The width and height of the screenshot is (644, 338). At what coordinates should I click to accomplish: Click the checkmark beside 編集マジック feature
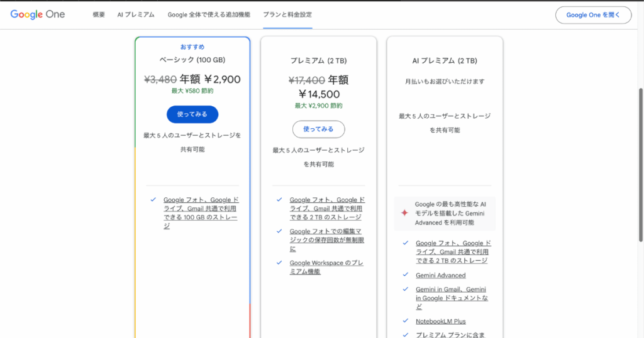coord(279,231)
